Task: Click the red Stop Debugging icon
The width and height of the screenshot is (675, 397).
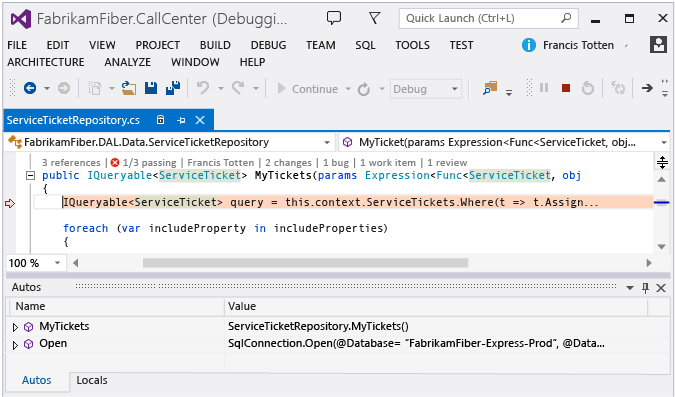Action: (x=566, y=88)
